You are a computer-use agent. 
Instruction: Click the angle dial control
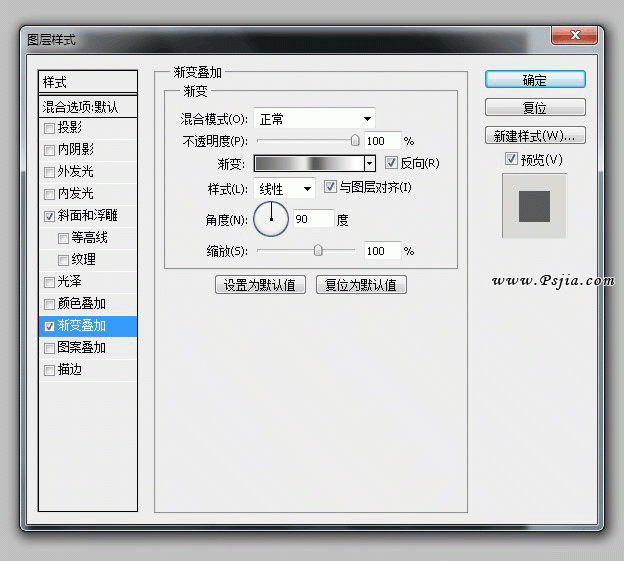pyautogui.click(x=271, y=218)
